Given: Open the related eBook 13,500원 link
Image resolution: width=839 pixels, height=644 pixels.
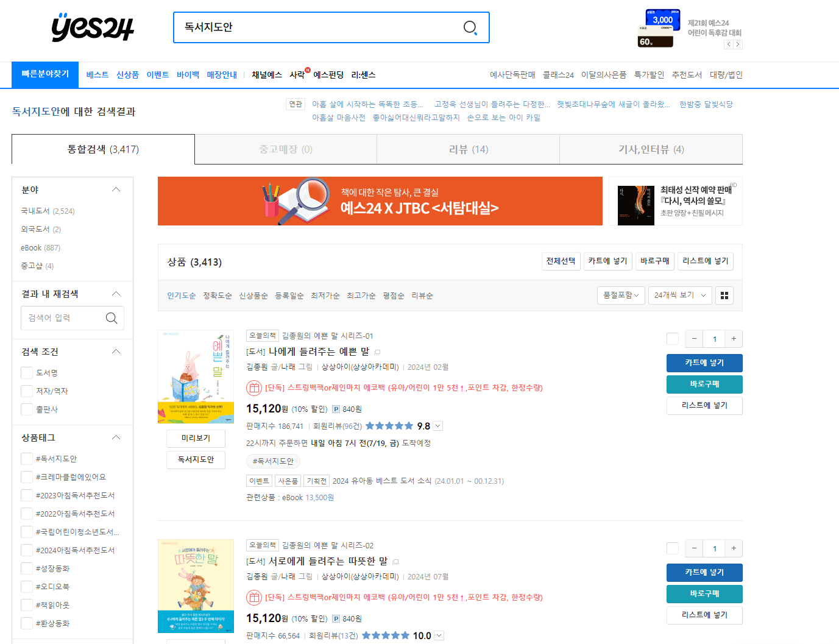Looking at the screenshot, I should 308,498.
